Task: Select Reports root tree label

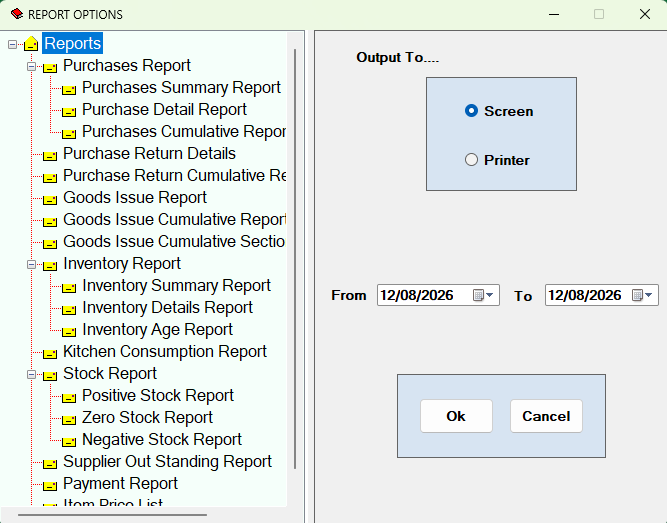Action: point(72,43)
